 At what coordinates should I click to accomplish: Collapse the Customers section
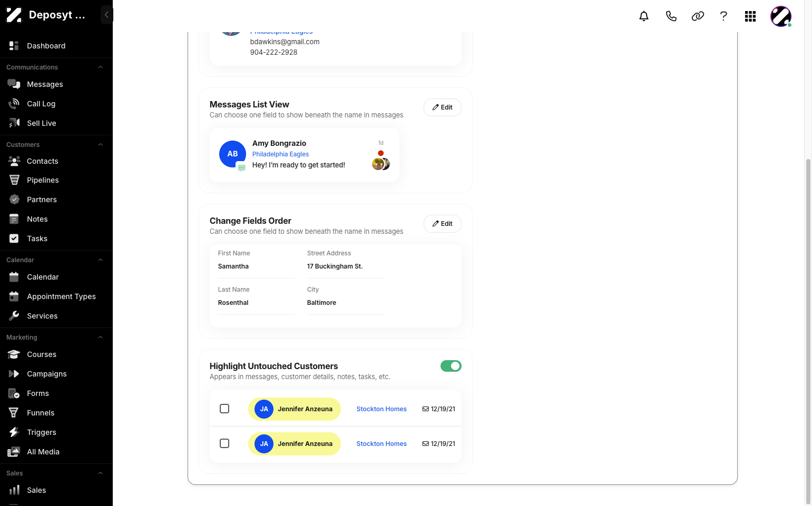tap(100, 145)
